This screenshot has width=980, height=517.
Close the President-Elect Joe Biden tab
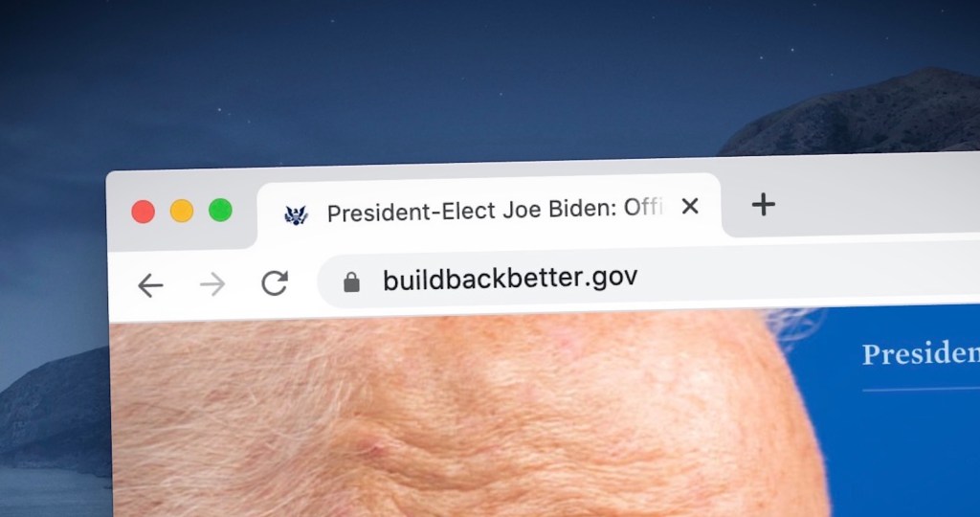point(689,206)
